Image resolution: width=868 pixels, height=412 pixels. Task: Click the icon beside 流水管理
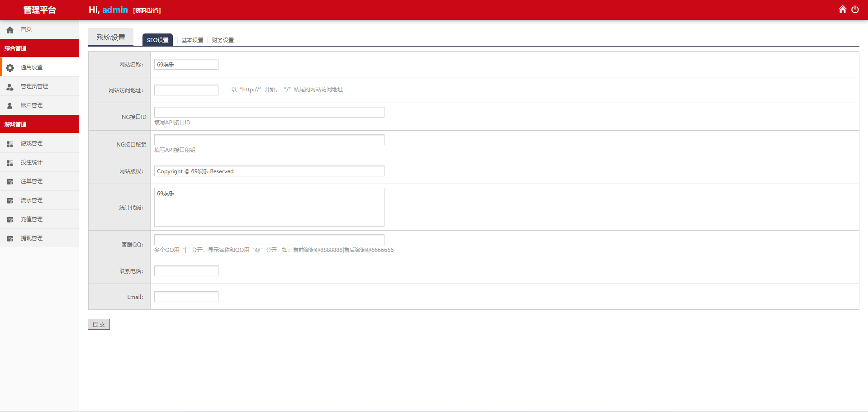pyautogui.click(x=10, y=201)
